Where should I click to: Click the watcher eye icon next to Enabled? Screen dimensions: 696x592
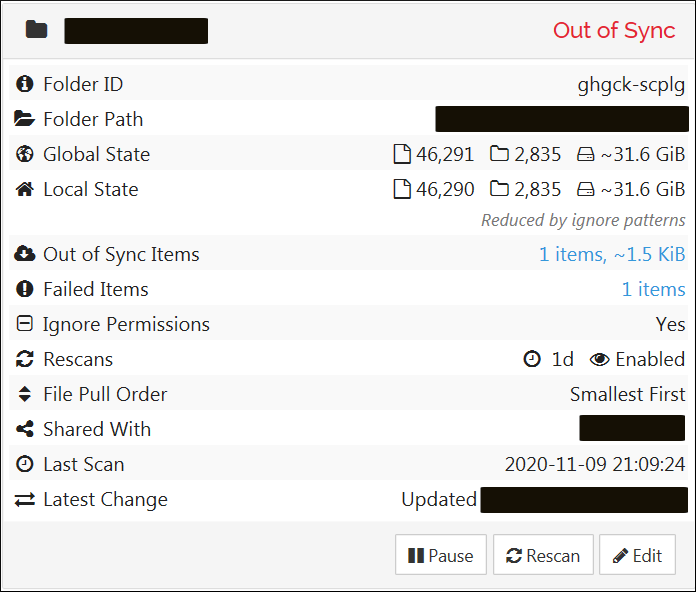click(600, 360)
